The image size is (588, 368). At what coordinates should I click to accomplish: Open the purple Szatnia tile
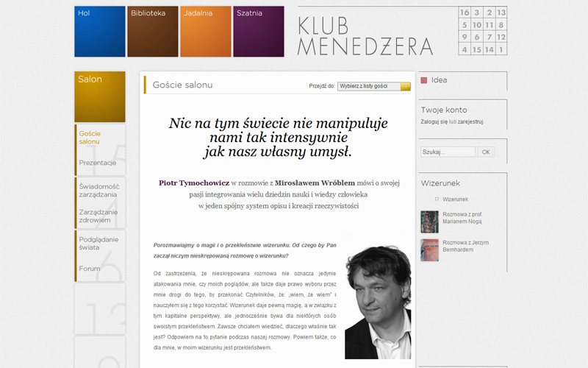coord(259,32)
